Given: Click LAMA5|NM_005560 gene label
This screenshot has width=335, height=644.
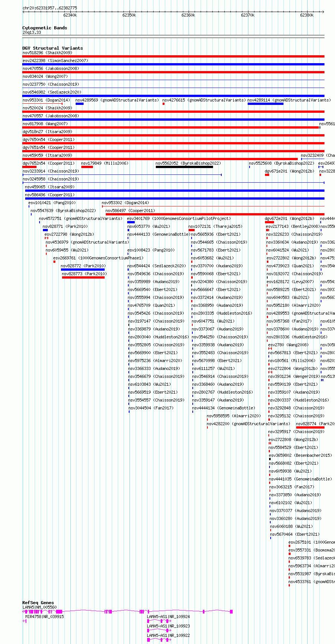Looking at the screenshot, I should (x=40, y=607).
